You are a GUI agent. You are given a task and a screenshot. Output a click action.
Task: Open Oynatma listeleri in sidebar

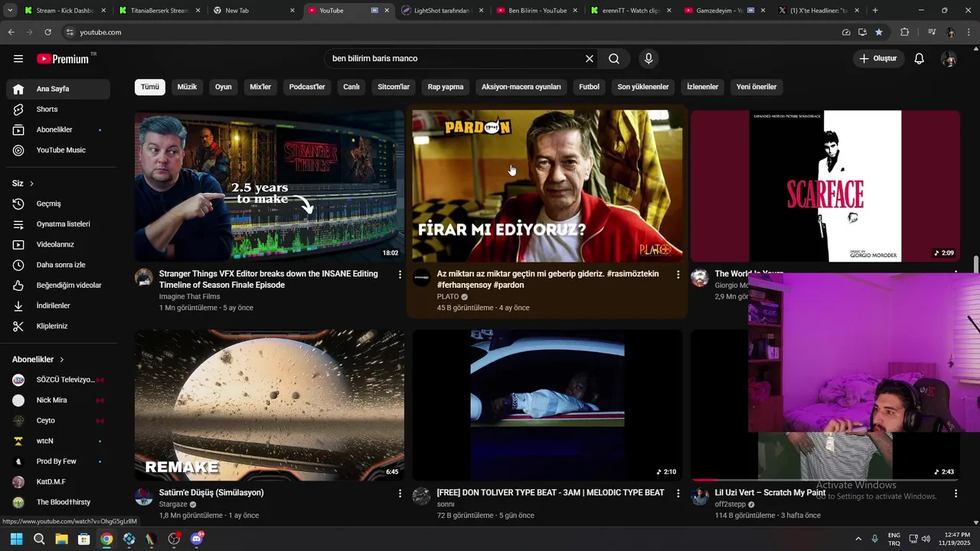click(x=58, y=224)
